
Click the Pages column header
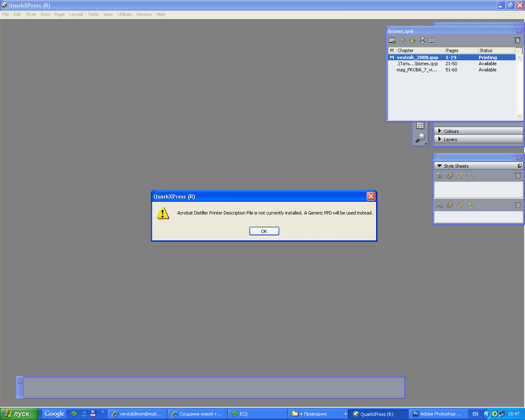(x=462, y=50)
